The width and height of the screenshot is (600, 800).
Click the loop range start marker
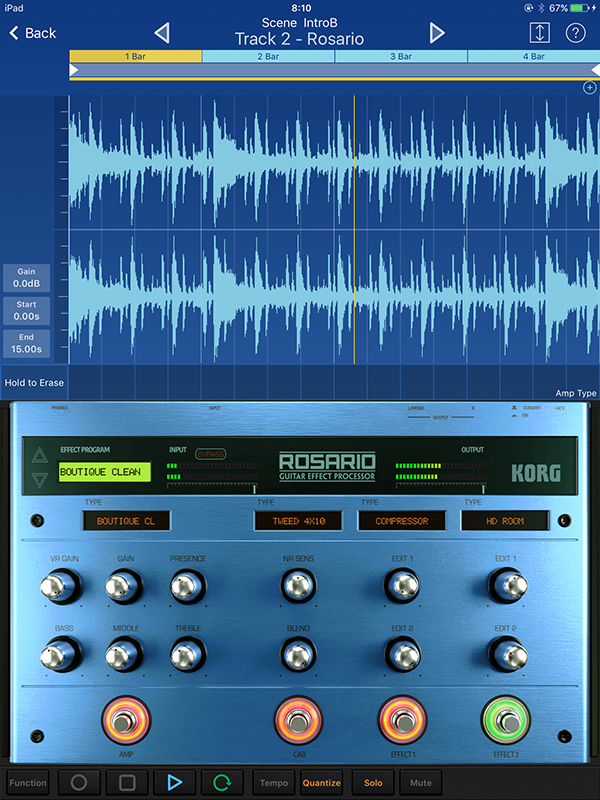coord(74,70)
